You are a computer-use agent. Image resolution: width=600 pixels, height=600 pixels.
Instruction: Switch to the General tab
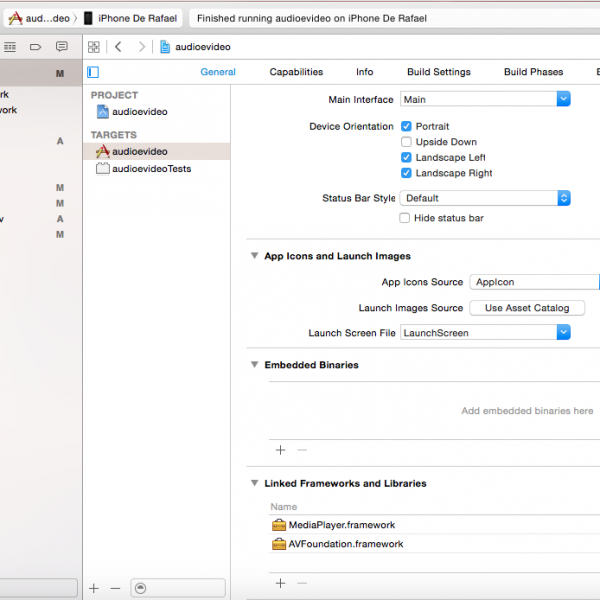point(218,72)
